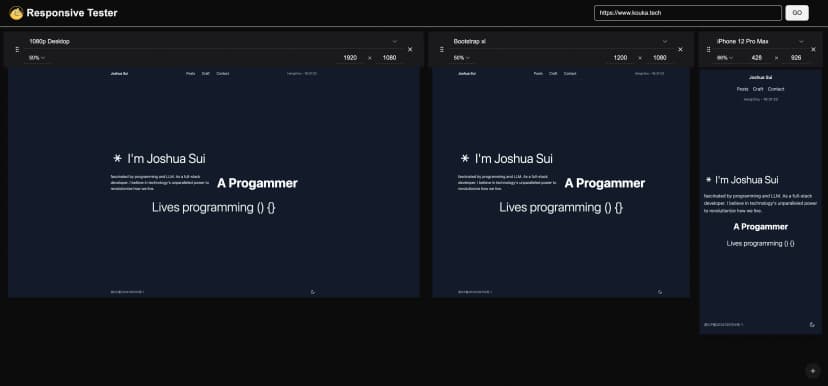Click Craft link in 1080p Desktop preview

[x=205, y=73]
